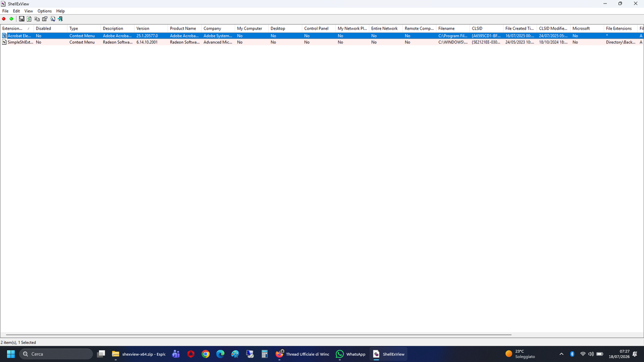Image resolution: width=644 pixels, height=362 pixels.
Task: Click the status bar item count text
Action: pos(18,342)
